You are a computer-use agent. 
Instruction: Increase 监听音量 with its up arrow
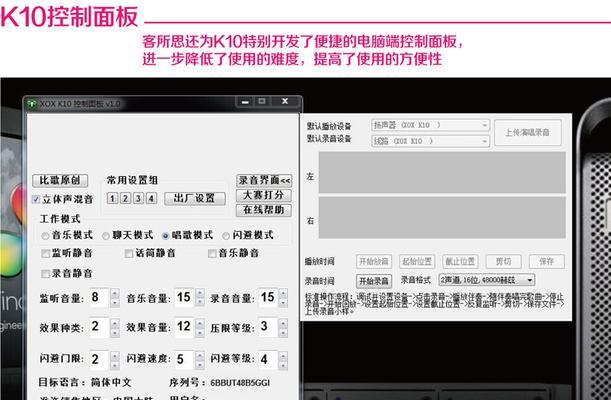[x=115, y=293]
